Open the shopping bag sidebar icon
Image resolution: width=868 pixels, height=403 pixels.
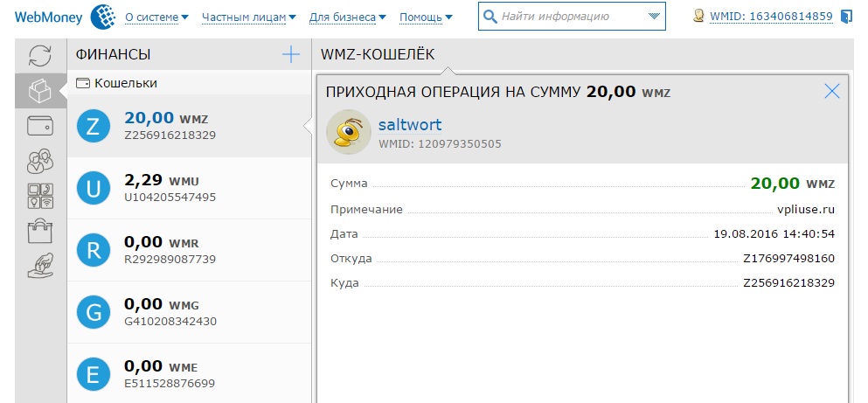40,231
